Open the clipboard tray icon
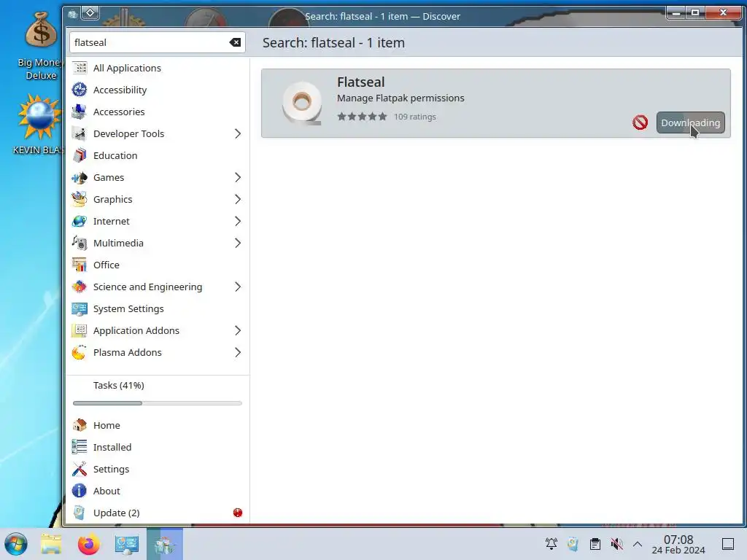 pos(595,544)
